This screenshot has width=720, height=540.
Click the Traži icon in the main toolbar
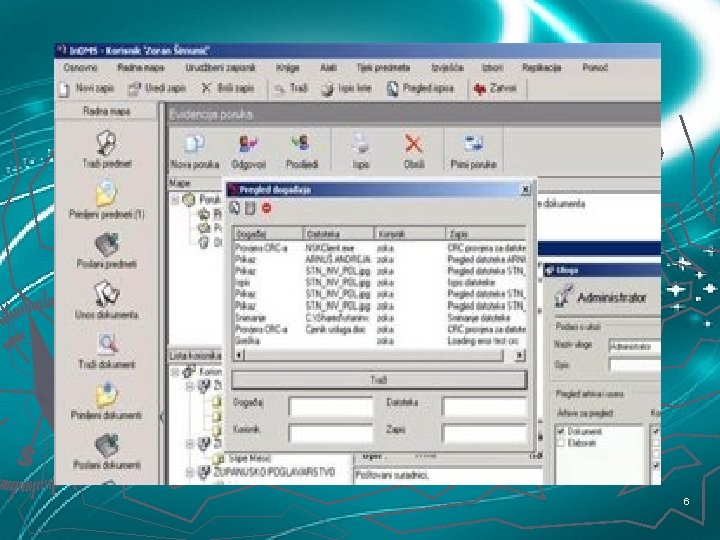point(279,89)
